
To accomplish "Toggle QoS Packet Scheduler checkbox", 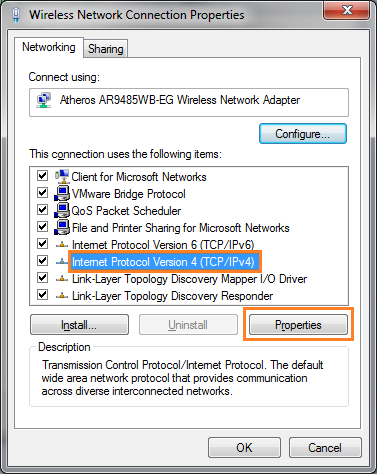I will (42, 209).
